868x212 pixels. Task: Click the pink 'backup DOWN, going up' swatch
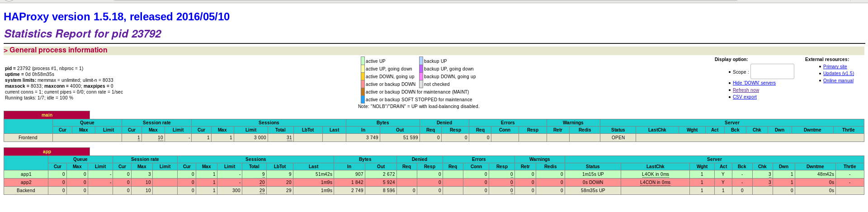tap(421, 76)
